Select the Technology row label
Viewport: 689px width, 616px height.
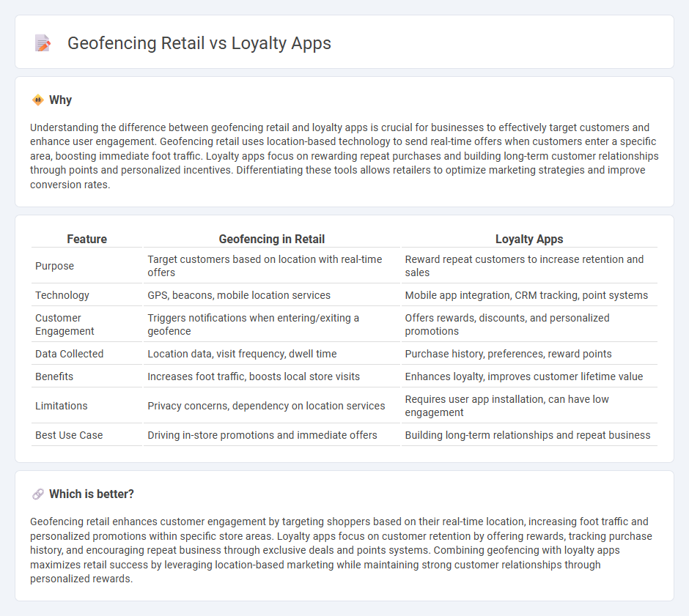pyautogui.click(x=62, y=295)
